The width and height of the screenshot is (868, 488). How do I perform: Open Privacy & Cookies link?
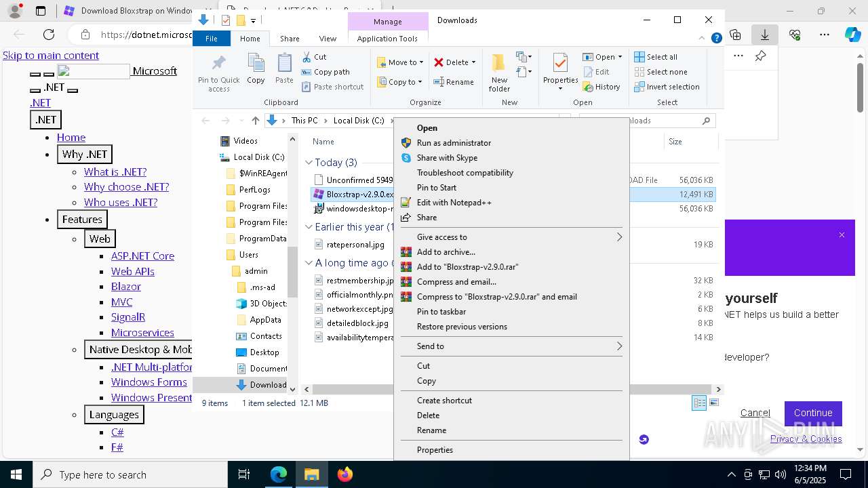click(x=806, y=439)
